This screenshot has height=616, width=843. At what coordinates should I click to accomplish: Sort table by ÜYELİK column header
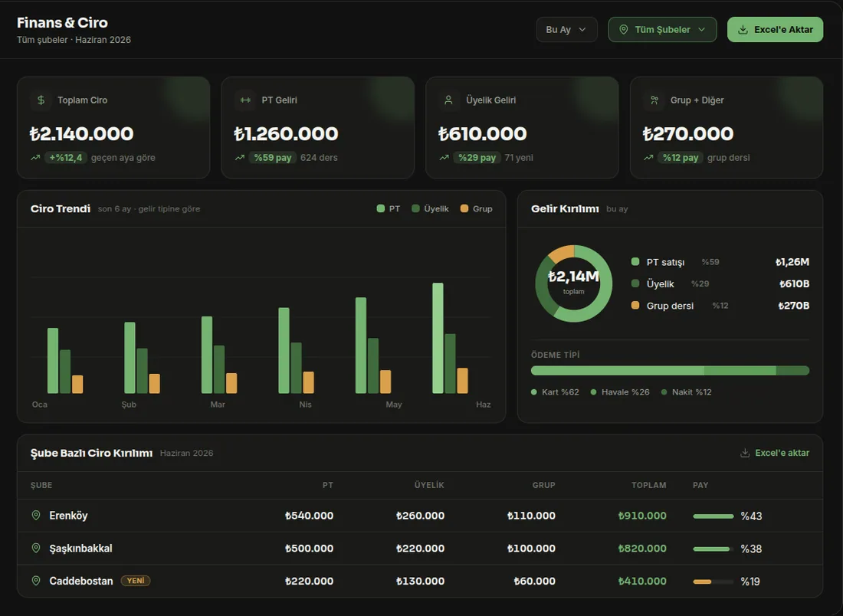point(429,486)
